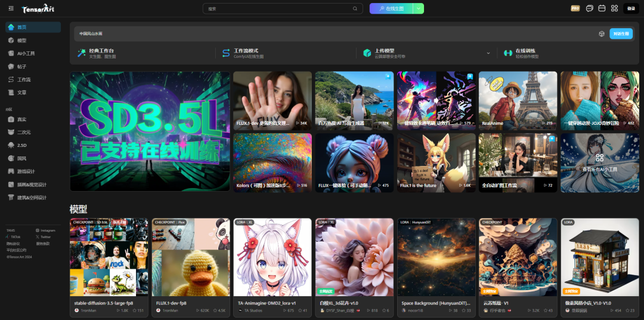Open the FLUX一键体验 doll thumbnail

(x=354, y=162)
